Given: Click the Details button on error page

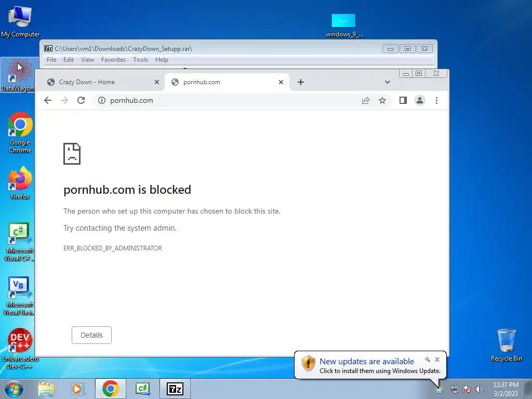Looking at the screenshot, I should click(x=91, y=335).
